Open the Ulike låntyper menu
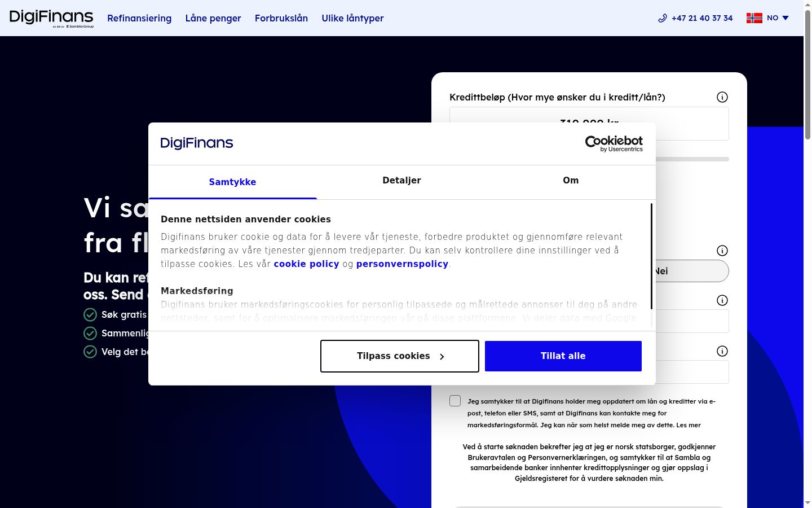This screenshot has height=508, width=812. tap(352, 18)
